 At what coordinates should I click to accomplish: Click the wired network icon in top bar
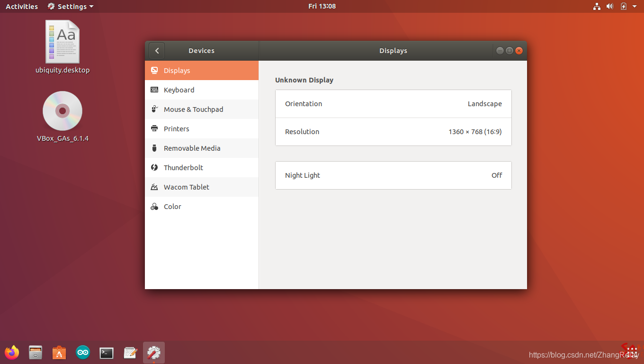coord(597,6)
